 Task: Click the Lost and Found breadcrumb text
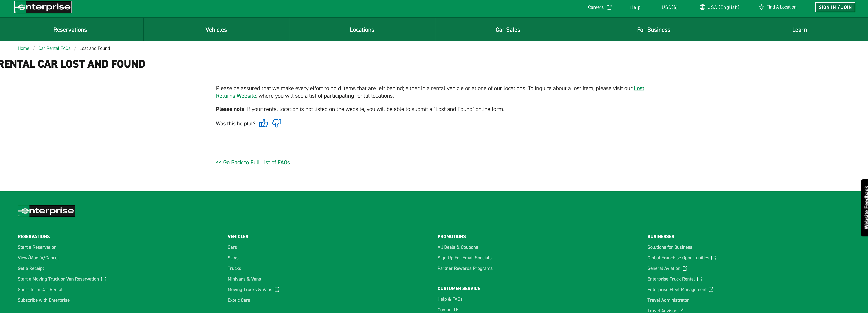[95, 48]
